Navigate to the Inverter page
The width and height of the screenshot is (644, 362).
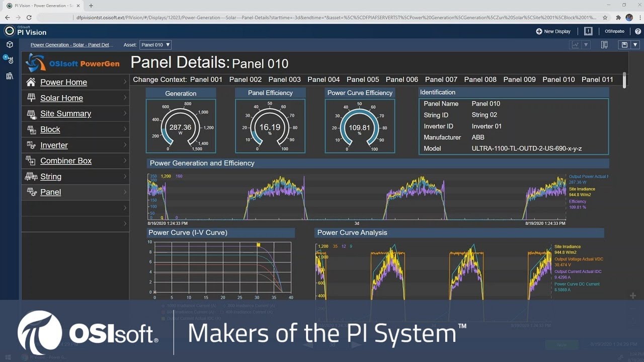coord(54,145)
